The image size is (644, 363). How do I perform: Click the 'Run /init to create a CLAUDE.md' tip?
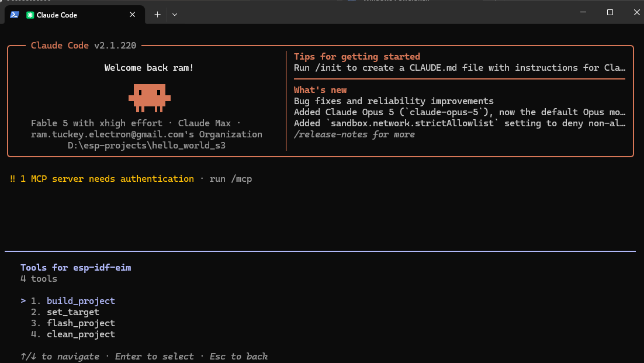click(459, 68)
